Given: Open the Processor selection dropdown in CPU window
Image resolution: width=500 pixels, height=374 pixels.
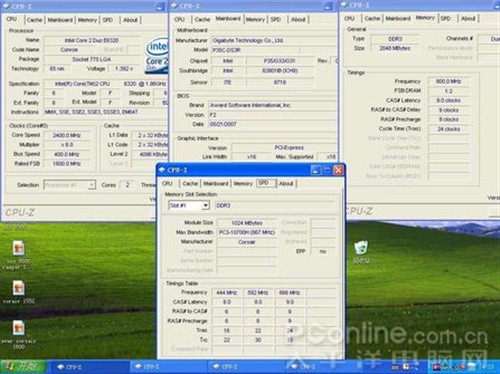Looking at the screenshot, I should 91,185.
